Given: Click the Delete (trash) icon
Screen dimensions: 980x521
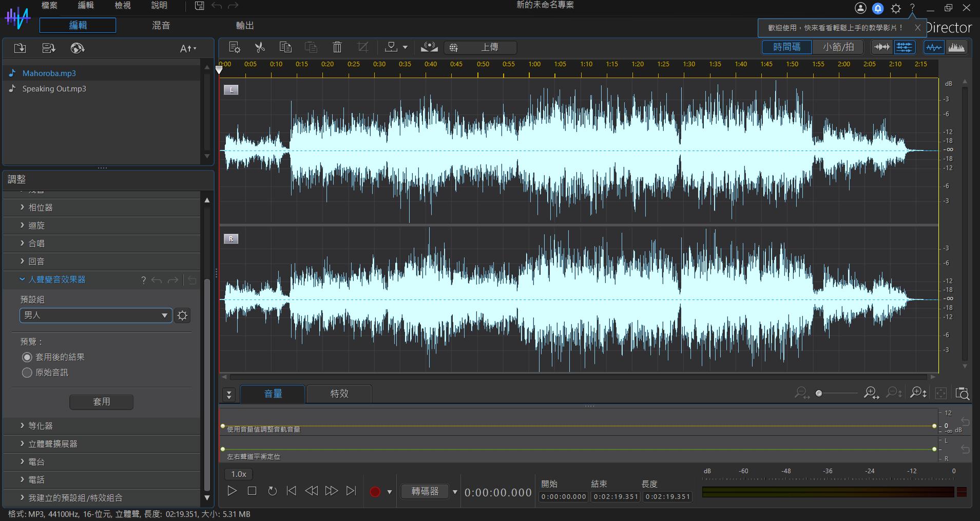Looking at the screenshot, I should (x=336, y=47).
